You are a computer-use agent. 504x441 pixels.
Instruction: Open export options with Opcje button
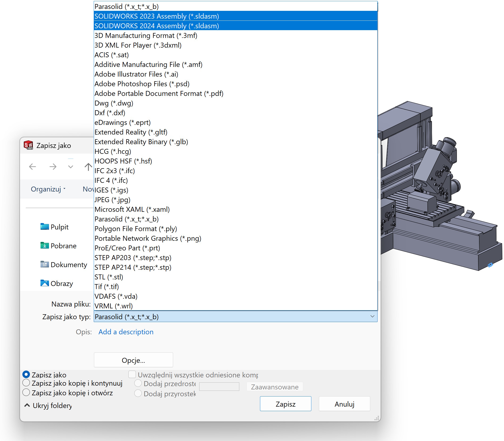pos(133,360)
